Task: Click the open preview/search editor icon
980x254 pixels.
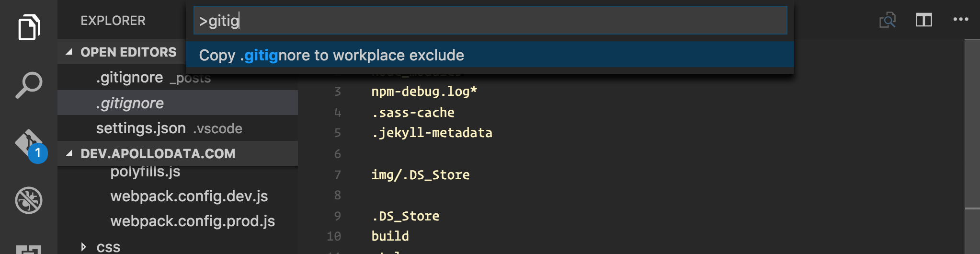Action: [888, 20]
